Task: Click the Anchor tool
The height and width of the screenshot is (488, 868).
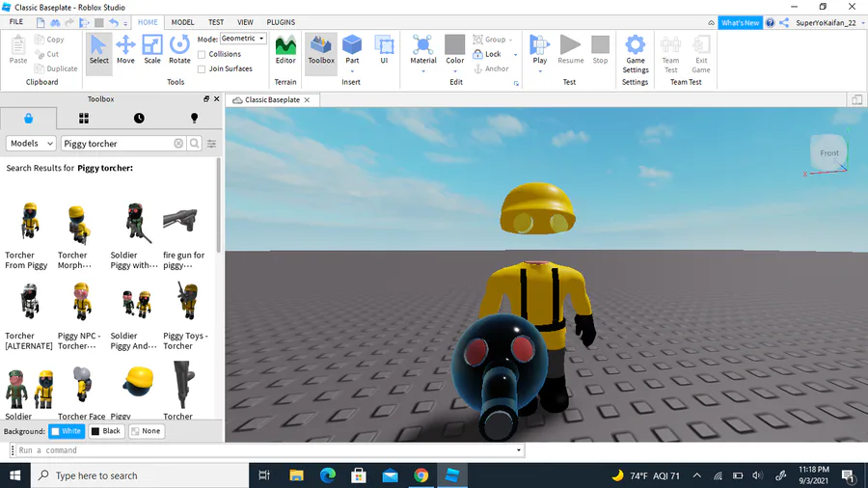Action: click(491, 68)
